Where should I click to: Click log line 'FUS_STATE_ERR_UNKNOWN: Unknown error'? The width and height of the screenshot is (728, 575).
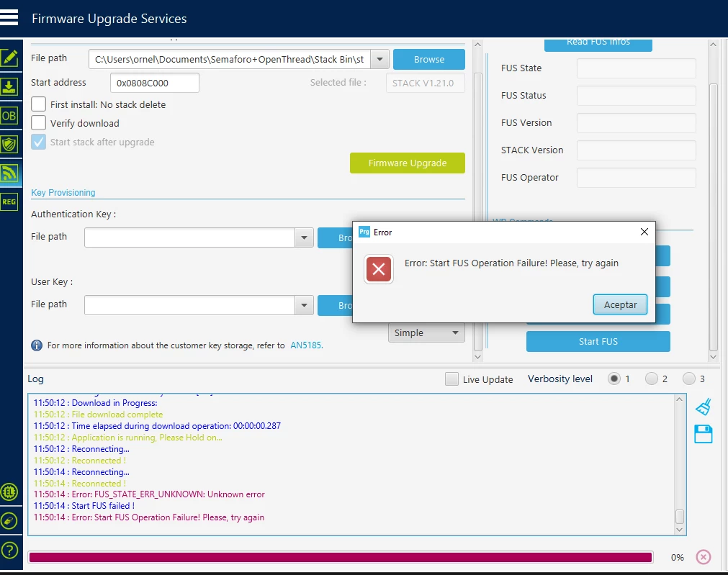point(149,494)
